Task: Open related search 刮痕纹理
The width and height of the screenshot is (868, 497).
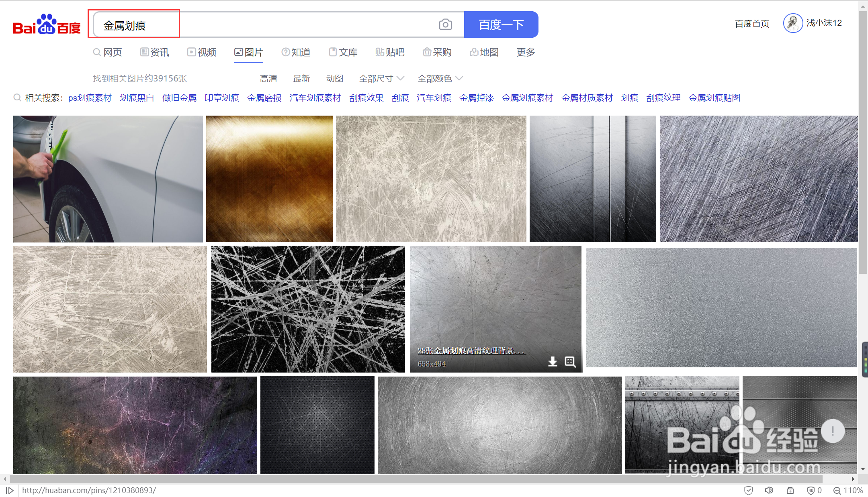Action: (x=663, y=98)
